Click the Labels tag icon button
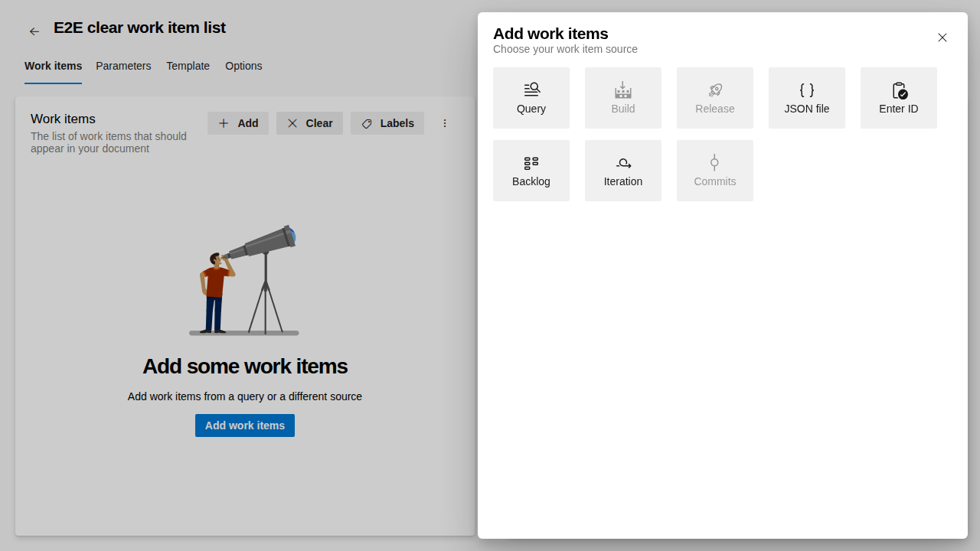The height and width of the screenshot is (551, 980). pos(367,123)
